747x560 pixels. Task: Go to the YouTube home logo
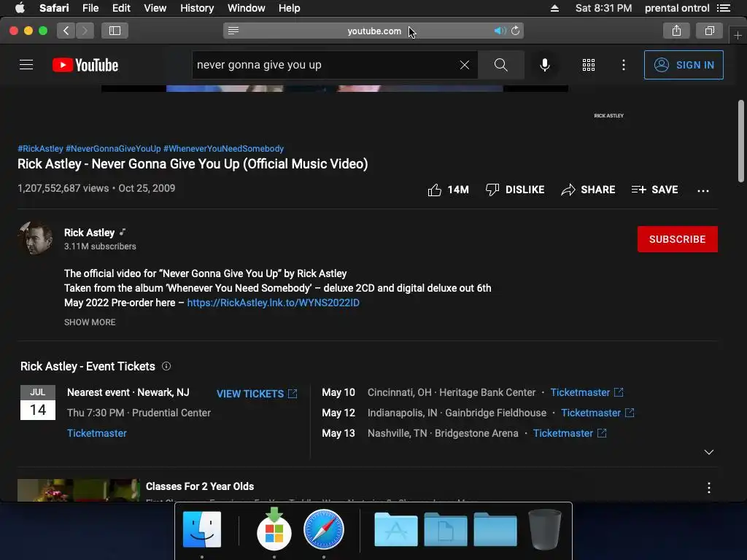click(85, 65)
